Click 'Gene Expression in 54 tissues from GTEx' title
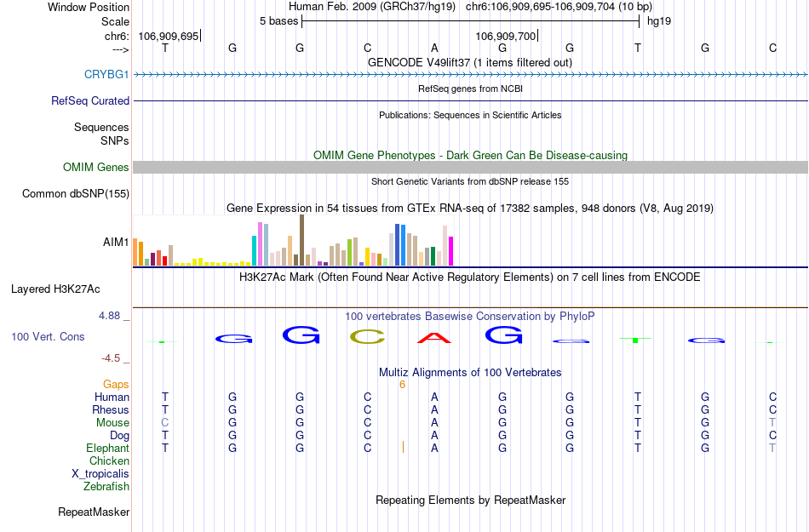 pyautogui.click(x=470, y=209)
